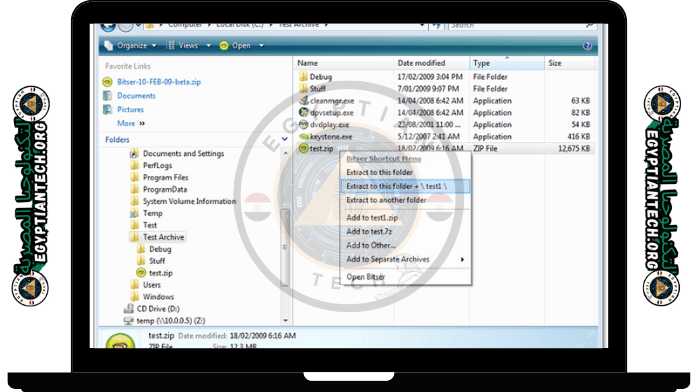Select the Test folder in tree
698x392 pixels.
150,225
